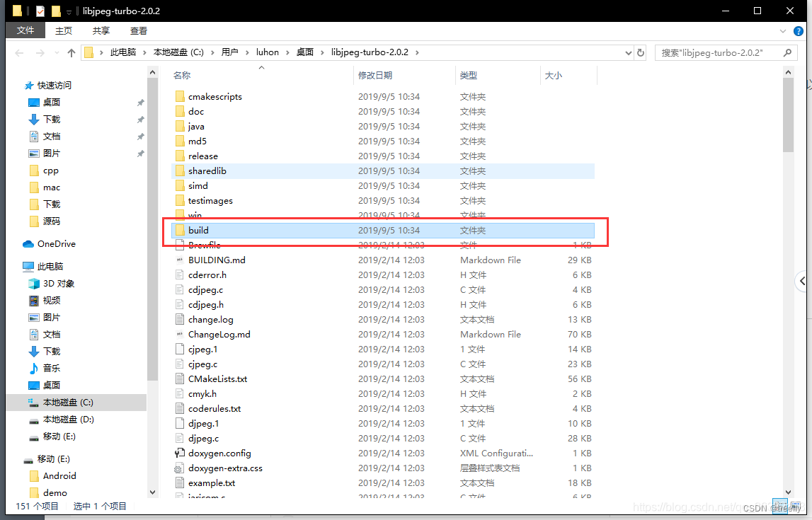The image size is (812, 520).
Task: Select the CMakeLists.txt file
Action: [x=217, y=379]
